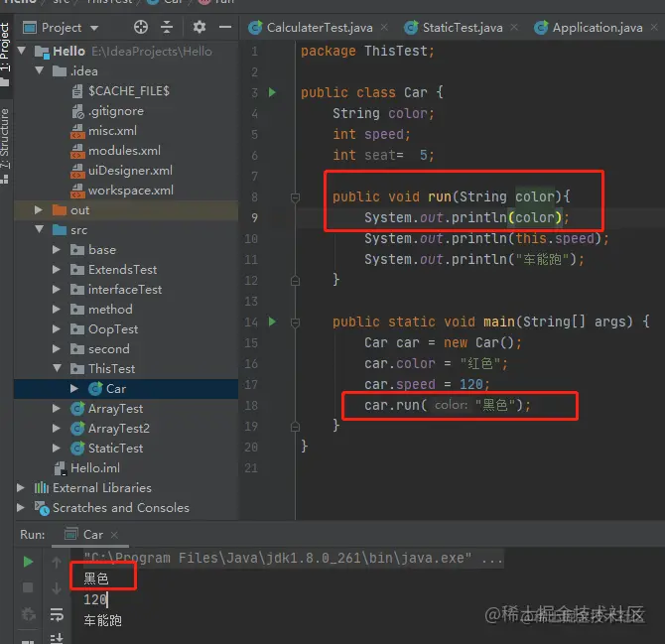Viewport: 665px width, 644px height.
Task: Click 'this.speed' on line 10
Action: (x=555, y=238)
